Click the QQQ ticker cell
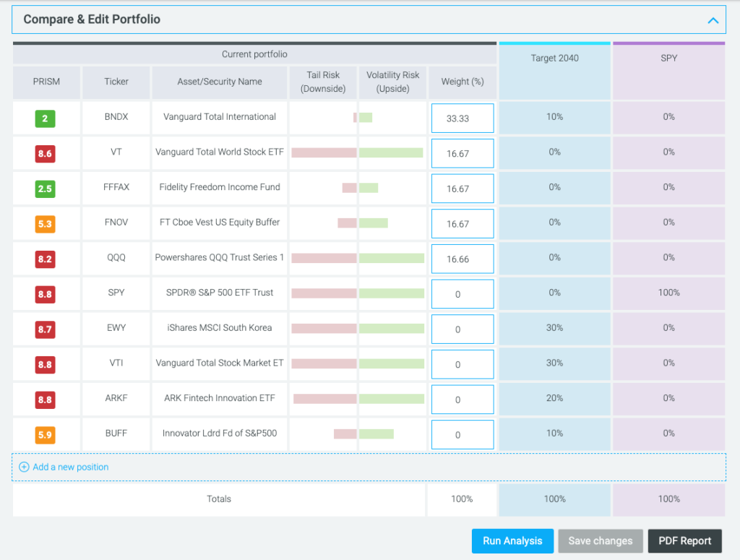 (x=116, y=257)
